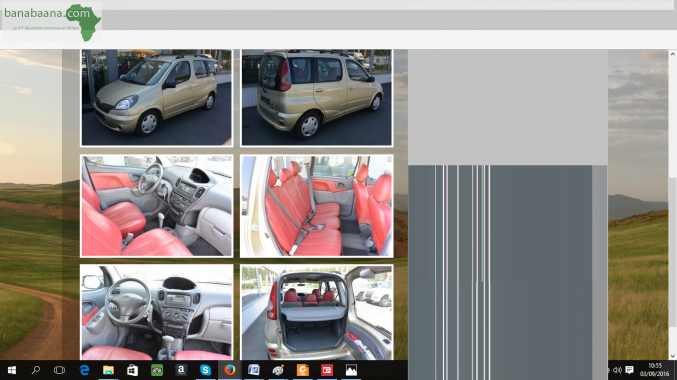Click the page vertical scrollbar thumb
The width and height of the screenshot is (677, 380).
(x=672, y=252)
